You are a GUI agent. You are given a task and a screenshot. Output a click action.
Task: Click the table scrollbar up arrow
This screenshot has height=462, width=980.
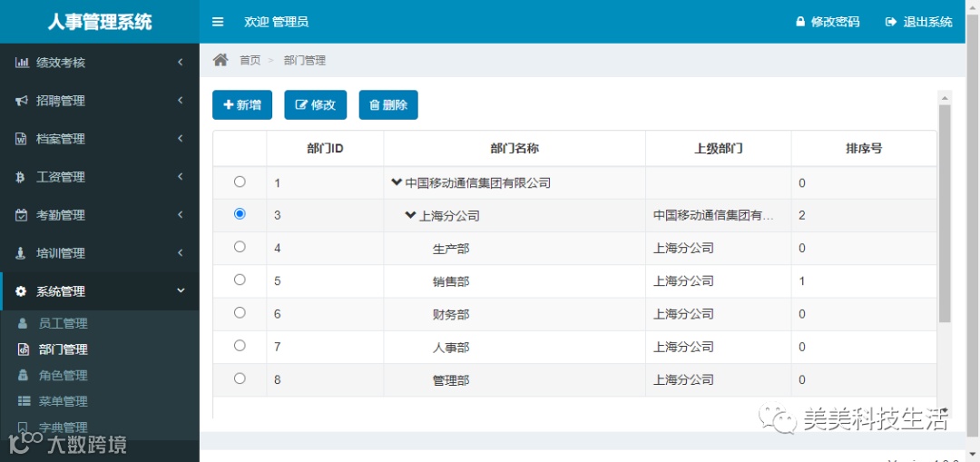[x=945, y=97]
